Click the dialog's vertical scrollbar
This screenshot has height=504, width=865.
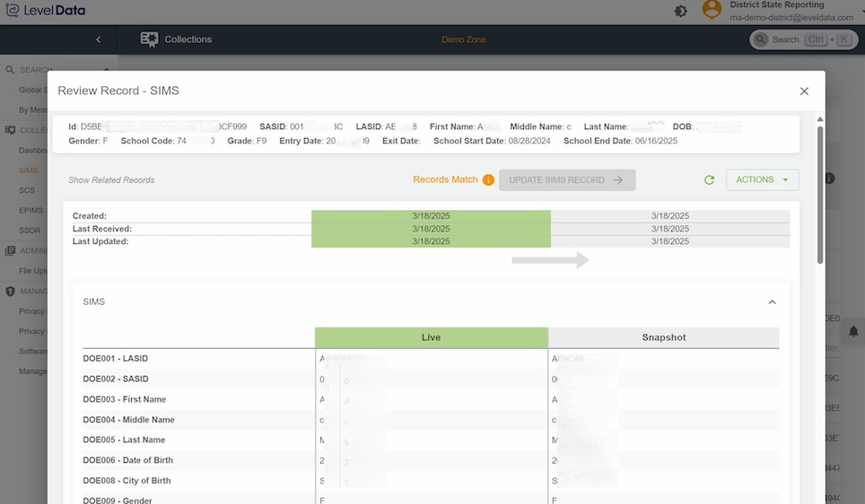pyautogui.click(x=820, y=193)
